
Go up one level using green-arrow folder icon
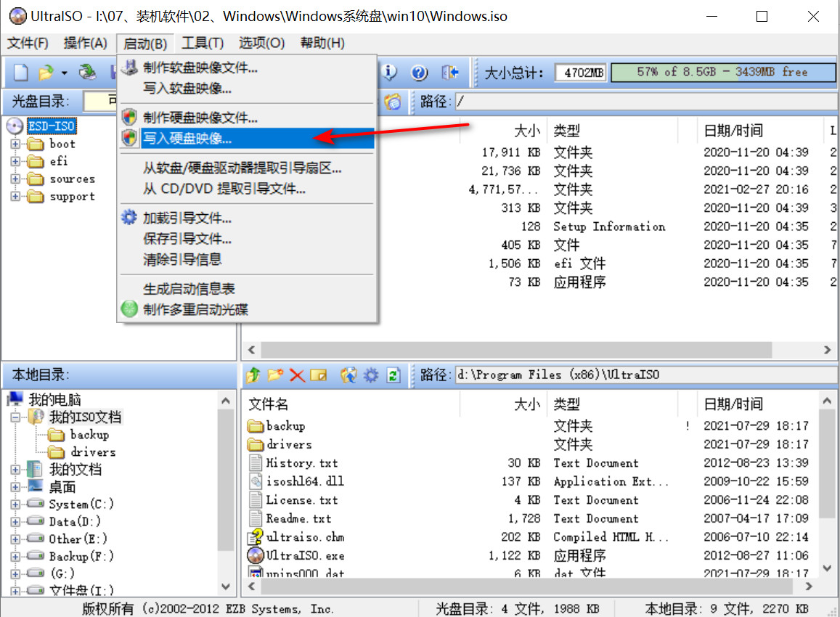coord(253,375)
